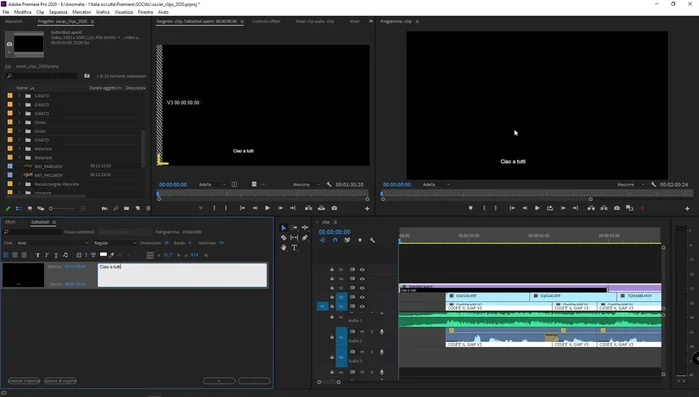Add a subtitle with plus button

point(219,381)
